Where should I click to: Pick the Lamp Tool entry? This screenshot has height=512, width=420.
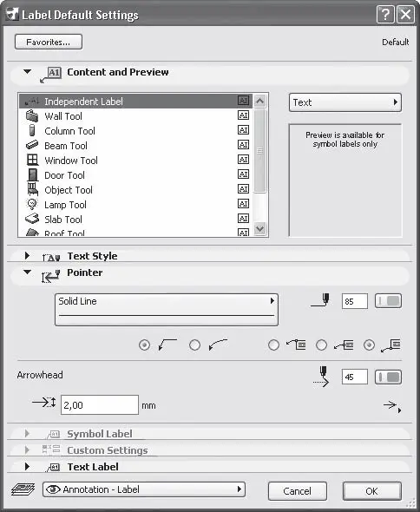point(135,205)
